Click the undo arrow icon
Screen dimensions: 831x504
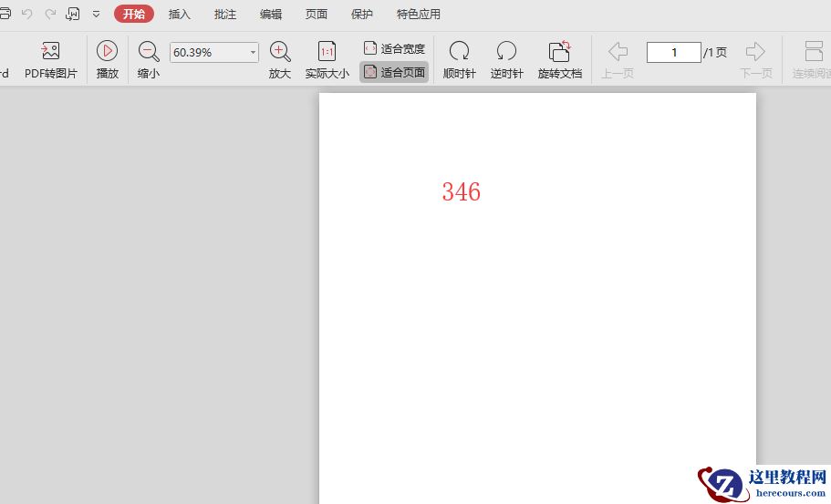(x=26, y=14)
